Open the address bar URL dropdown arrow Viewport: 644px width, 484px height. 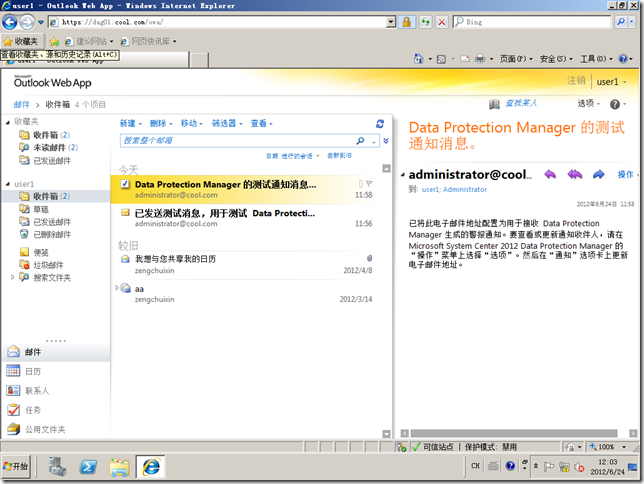[391, 22]
